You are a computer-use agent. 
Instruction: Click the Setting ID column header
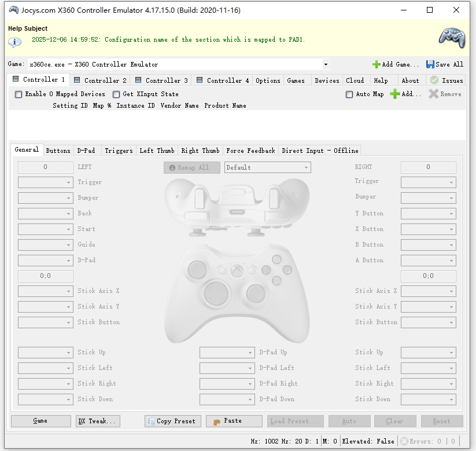70,105
